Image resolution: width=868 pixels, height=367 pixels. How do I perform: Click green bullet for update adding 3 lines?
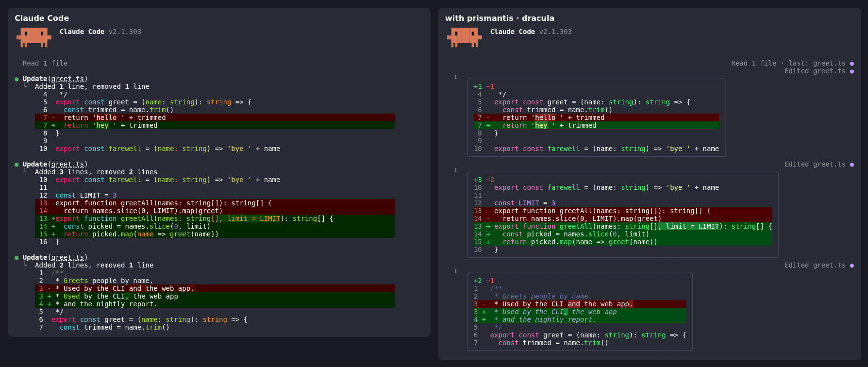17,165
